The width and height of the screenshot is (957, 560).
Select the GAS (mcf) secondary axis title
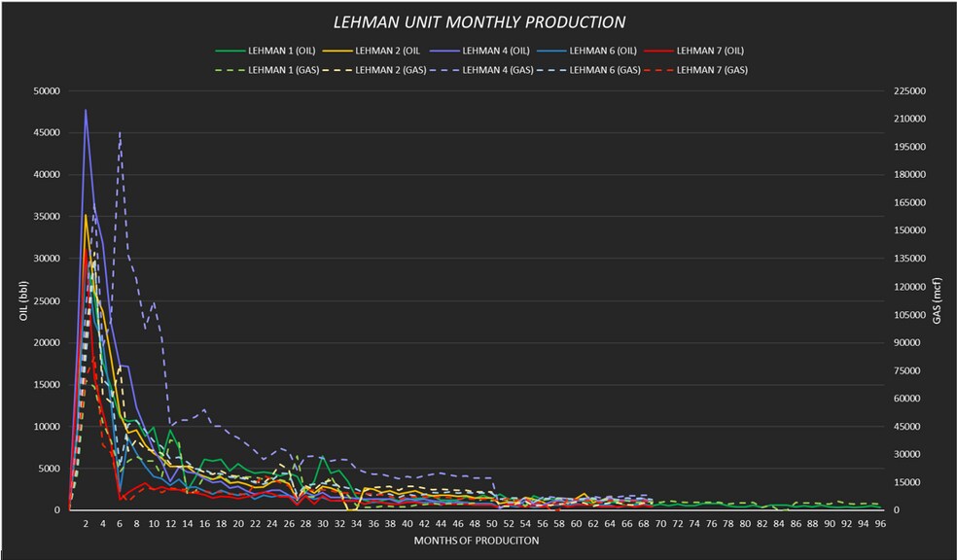pos(937,300)
